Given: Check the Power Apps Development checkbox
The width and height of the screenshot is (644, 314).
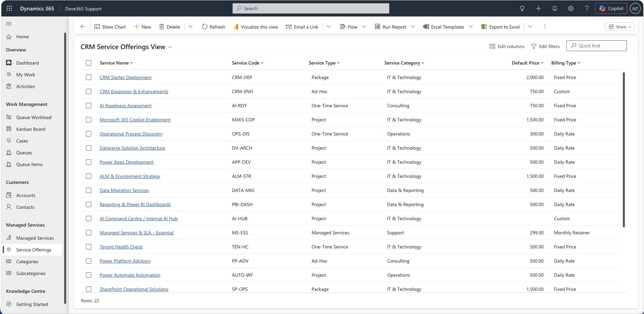Looking at the screenshot, I should (x=89, y=162).
